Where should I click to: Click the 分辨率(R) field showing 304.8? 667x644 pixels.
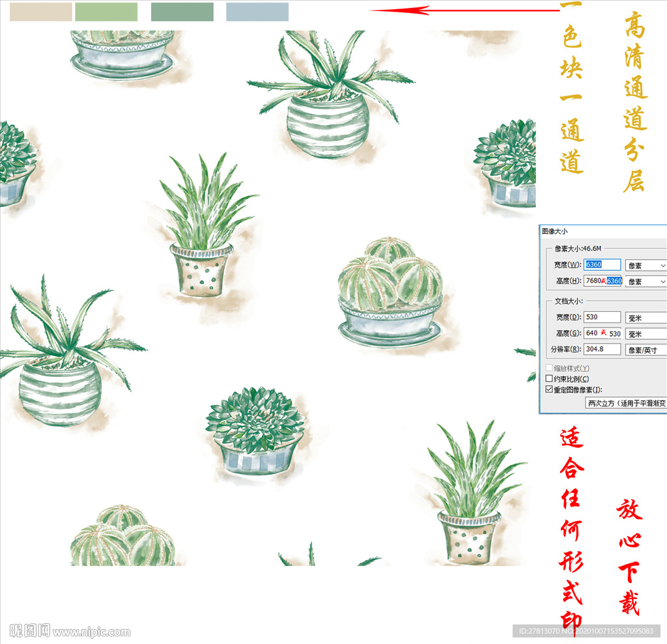(x=602, y=349)
